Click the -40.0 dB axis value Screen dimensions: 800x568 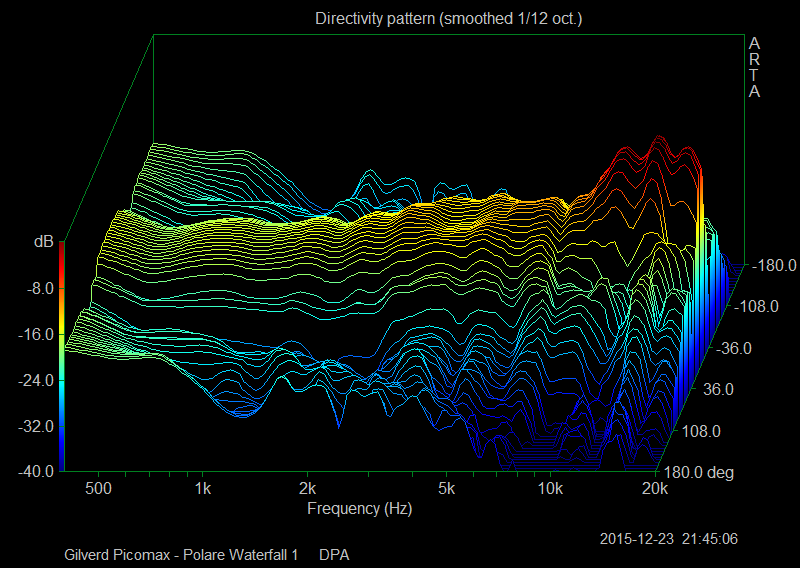pos(36,471)
